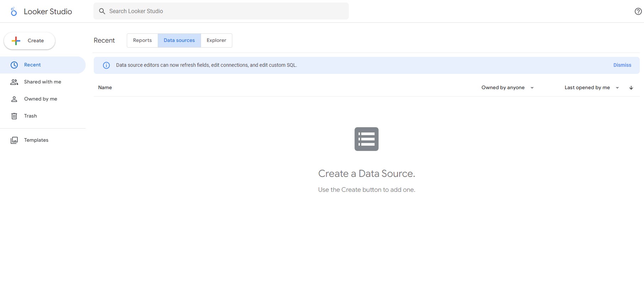Viewport: 644px width, 292px height.
Task: Click the Templates gallery icon
Action: (x=14, y=140)
